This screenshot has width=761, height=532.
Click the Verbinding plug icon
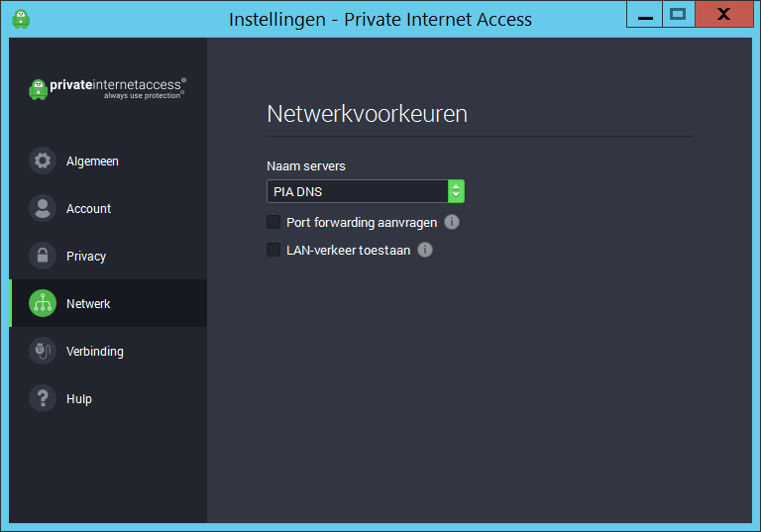pos(43,351)
